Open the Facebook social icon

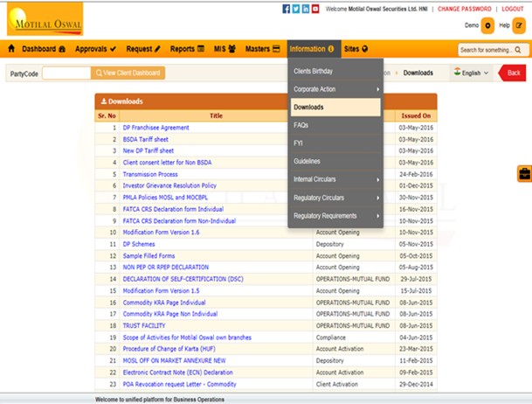pyautogui.click(x=286, y=9)
